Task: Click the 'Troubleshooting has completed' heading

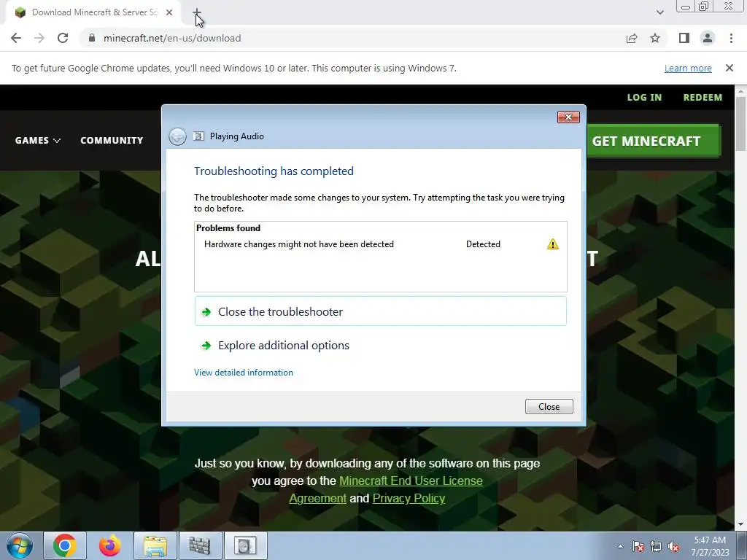Action: click(274, 171)
